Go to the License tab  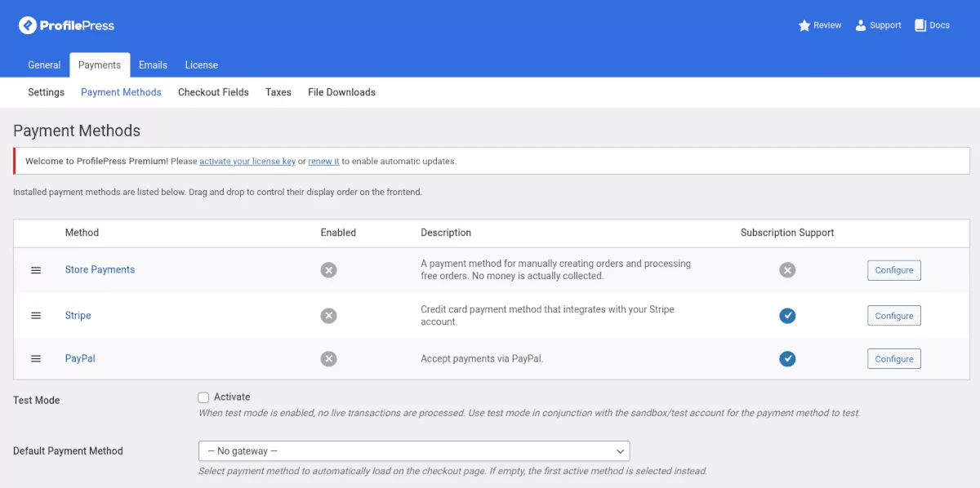click(x=202, y=65)
